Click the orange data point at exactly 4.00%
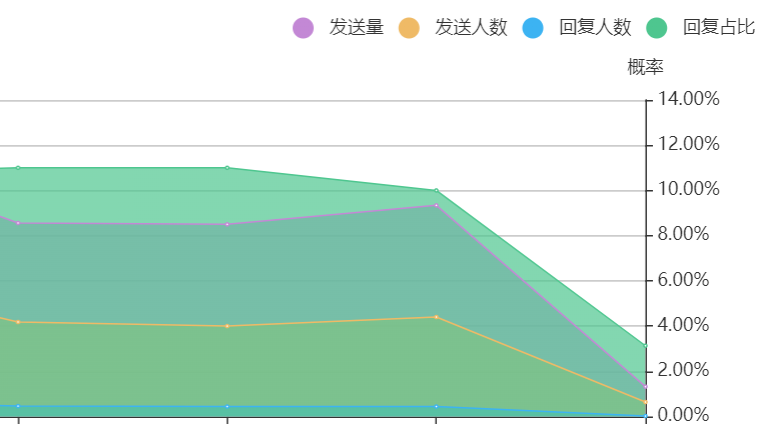 pos(227,326)
